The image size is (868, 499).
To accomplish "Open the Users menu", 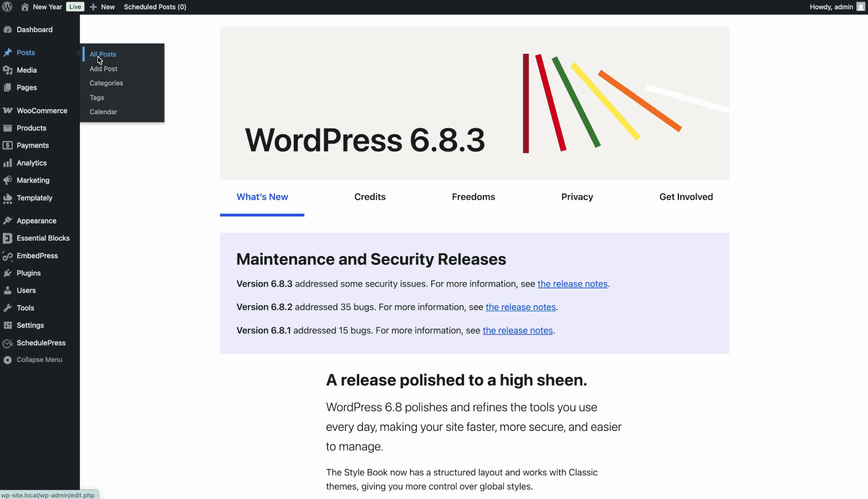I will tap(24, 290).
